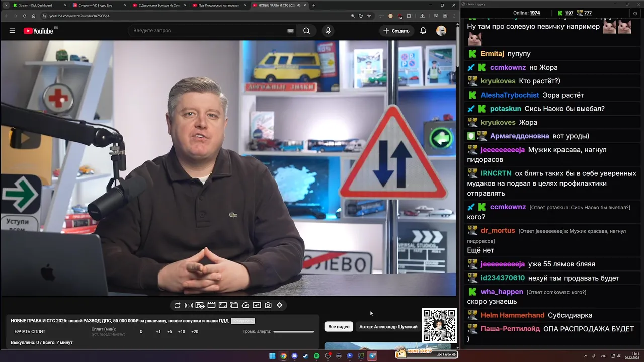Click the Online: 1974 viewer counter
Screen dimensions: 644x362
tap(526, 13)
